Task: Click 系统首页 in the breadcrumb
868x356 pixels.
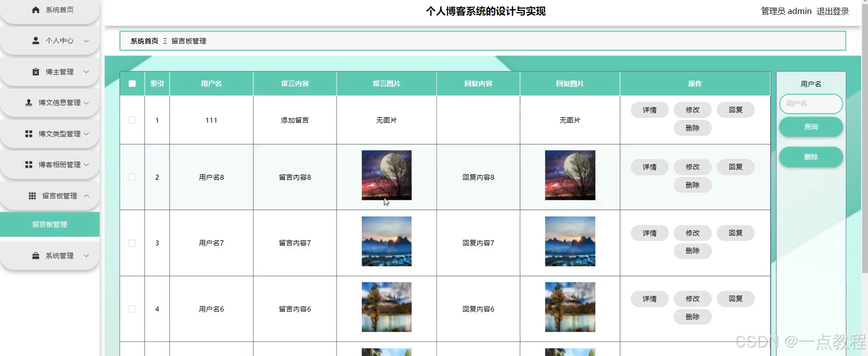Action: 144,41
